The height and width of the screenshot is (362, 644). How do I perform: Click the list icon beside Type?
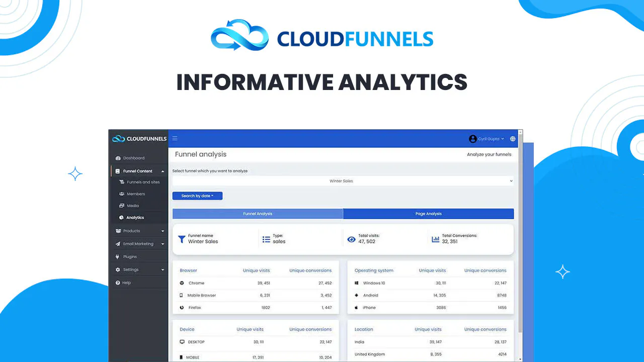267,239
